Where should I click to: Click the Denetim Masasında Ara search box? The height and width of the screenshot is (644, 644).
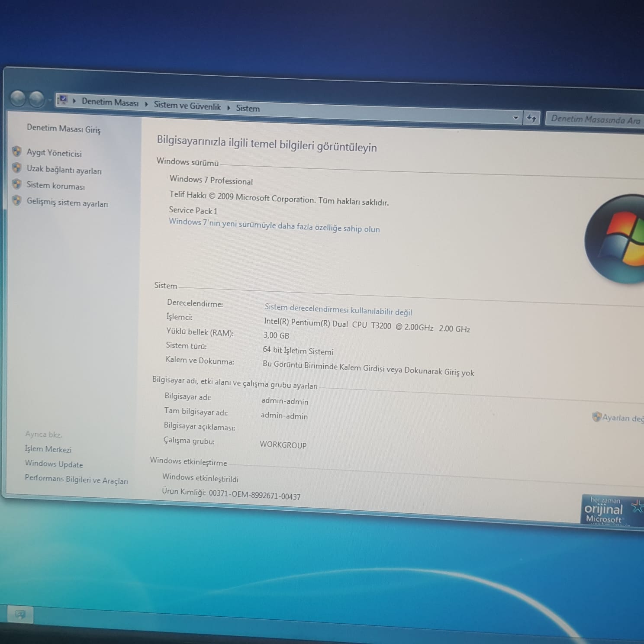tap(595, 119)
